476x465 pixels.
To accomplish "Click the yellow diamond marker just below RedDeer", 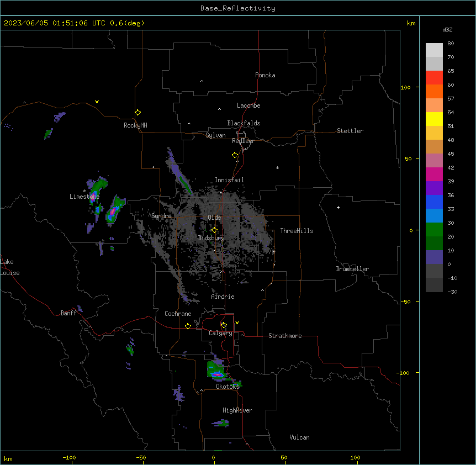I will (235, 155).
